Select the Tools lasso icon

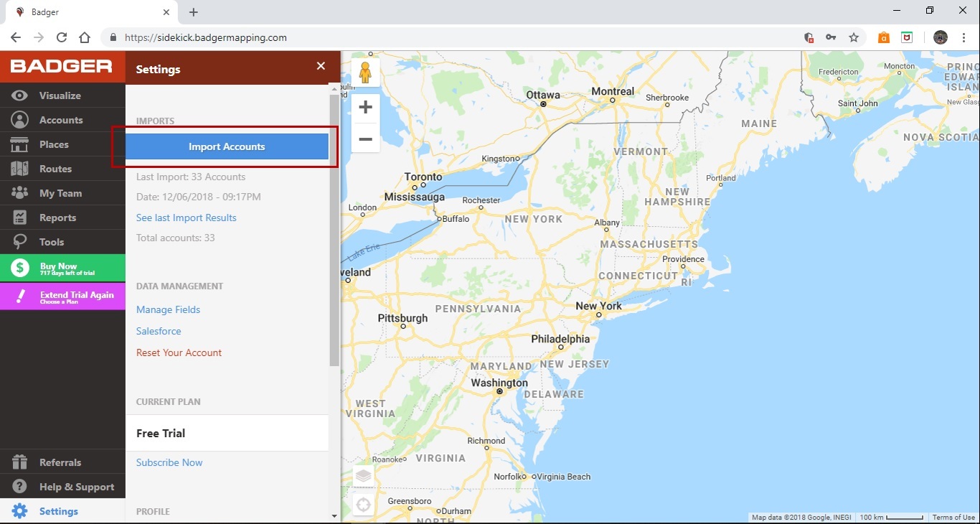19,242
